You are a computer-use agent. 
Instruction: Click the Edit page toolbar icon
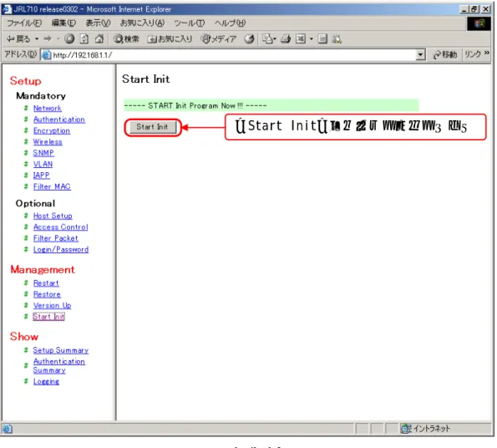301,39
